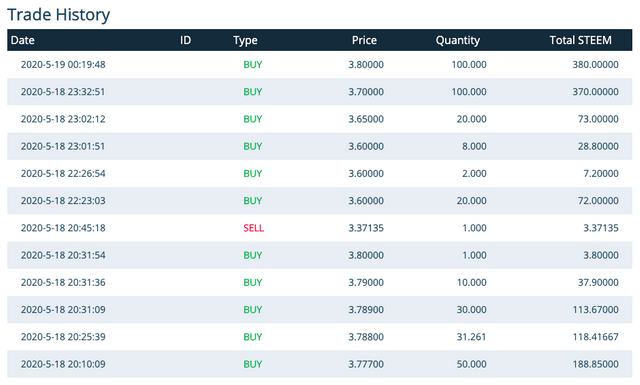This screenshot has width=640, height=385.
Task: Click the total 188.85000 cell
Action: (595, 364)
